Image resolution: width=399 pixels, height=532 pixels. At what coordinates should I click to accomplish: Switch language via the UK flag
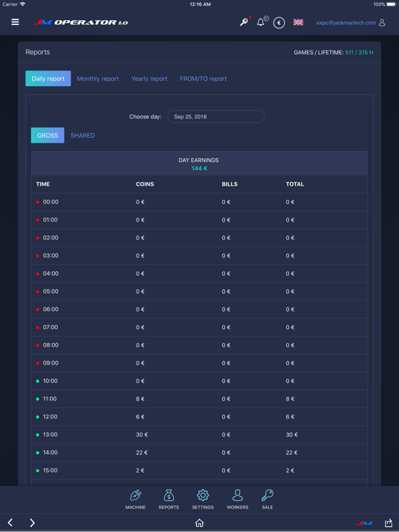tap(299, 22)
